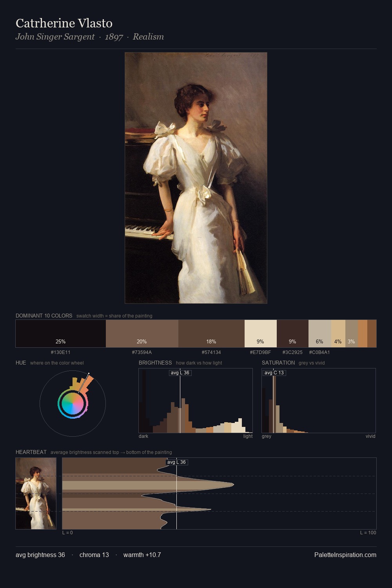The image size is (392, 588).
Task: Click the 'dark' axis label
Action: [x=143, y=436]
